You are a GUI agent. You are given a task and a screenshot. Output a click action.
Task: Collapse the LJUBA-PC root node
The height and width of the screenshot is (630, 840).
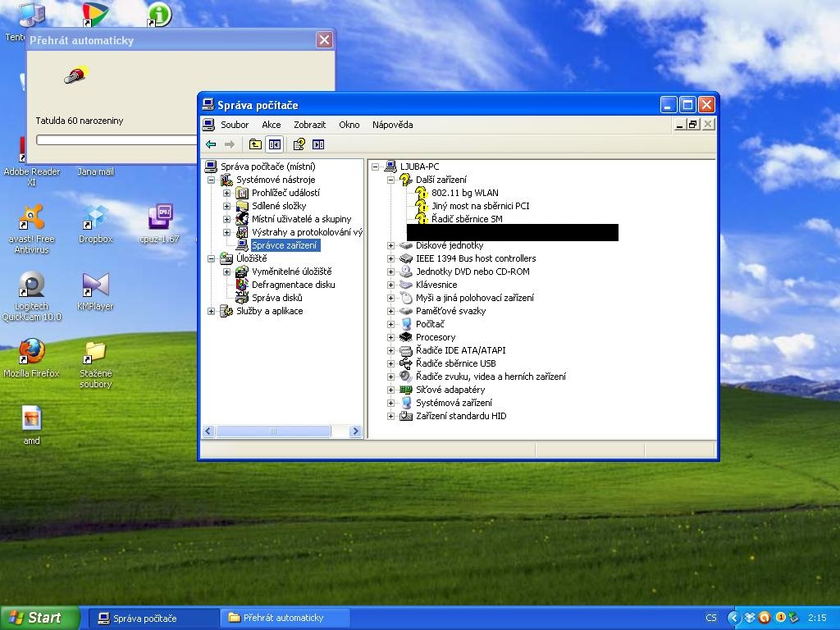376,167
